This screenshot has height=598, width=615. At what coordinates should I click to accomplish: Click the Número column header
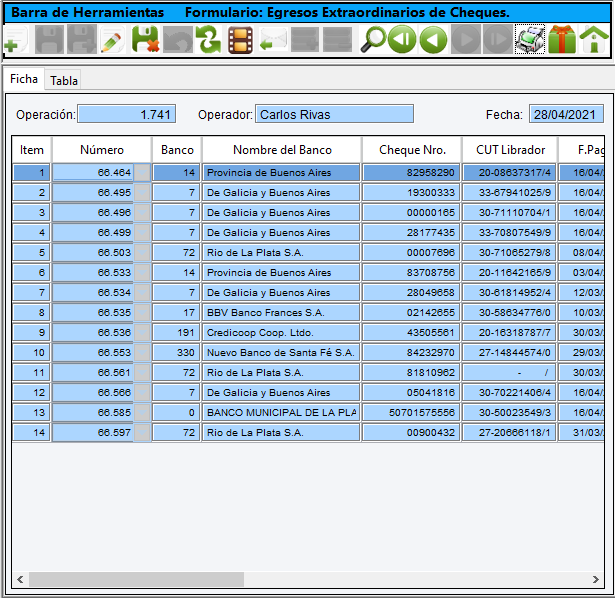[x=102, y=150]
